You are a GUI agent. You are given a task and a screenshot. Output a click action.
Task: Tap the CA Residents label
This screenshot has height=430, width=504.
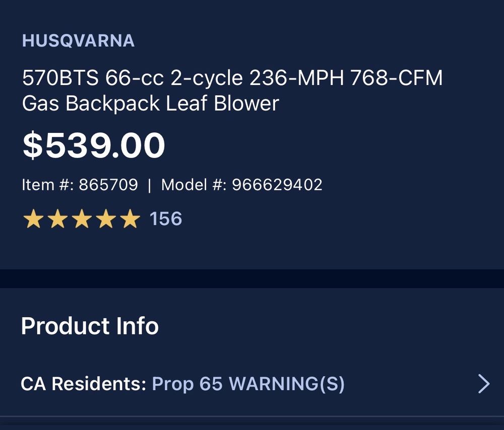coord(83,384)
